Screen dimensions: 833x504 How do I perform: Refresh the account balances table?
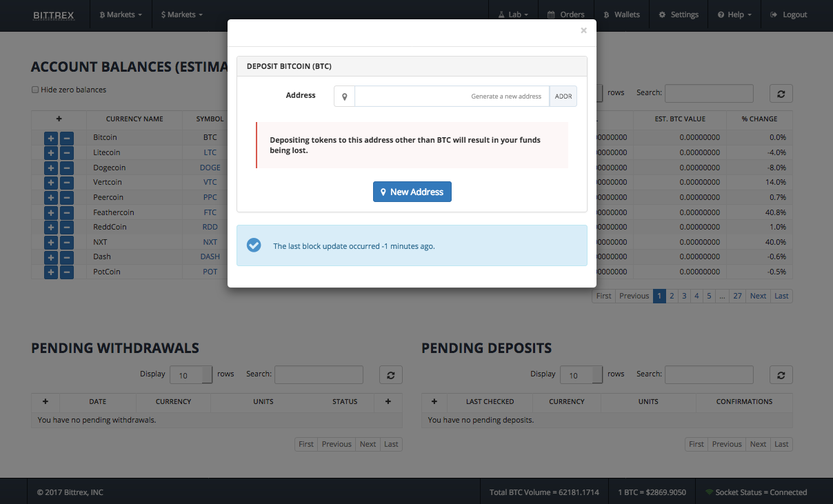[781, 94]
